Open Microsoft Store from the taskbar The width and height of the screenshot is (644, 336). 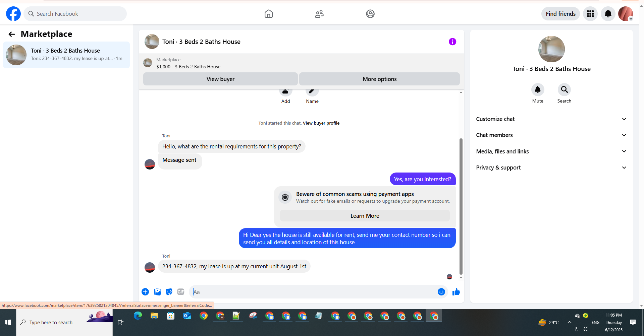171,316
